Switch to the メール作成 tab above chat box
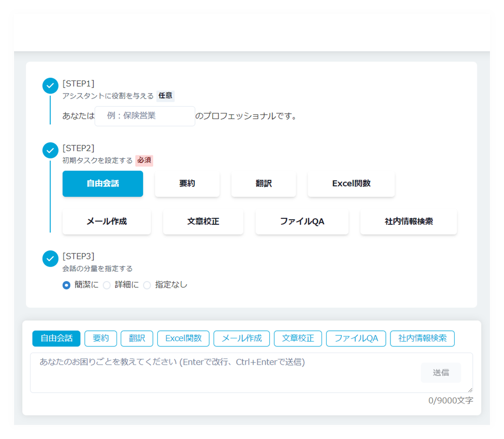The image size is (504, 439). pos(242,338)
